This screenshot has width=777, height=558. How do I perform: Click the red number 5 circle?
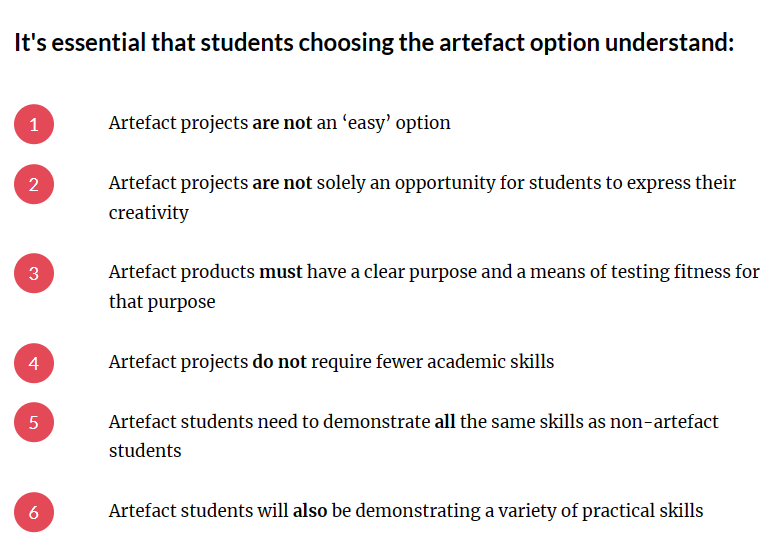point(34,422)
